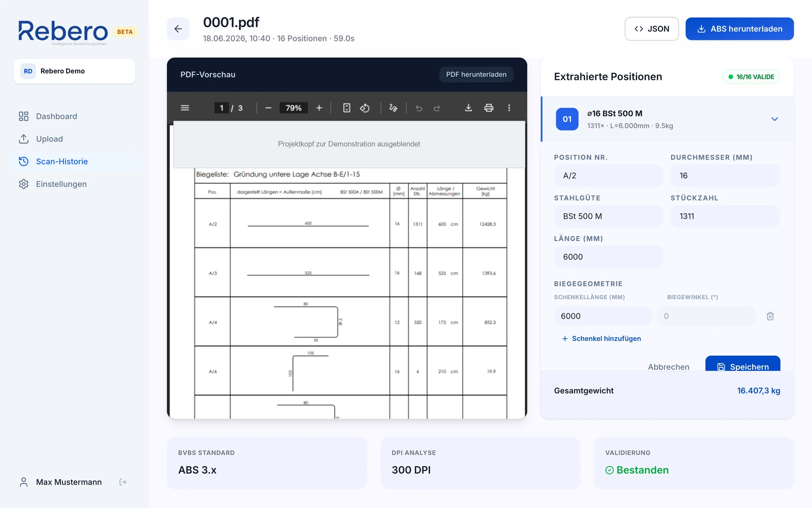Screen dimensions: 812x508
Task: Select the Rebero Demo workspace
Action: point(75,71)
